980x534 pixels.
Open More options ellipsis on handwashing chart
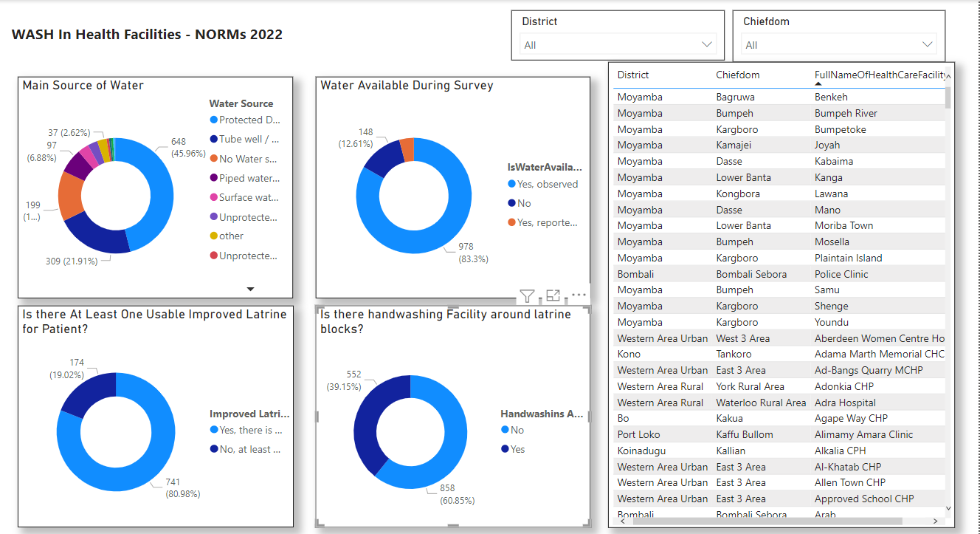click(579, 295)
